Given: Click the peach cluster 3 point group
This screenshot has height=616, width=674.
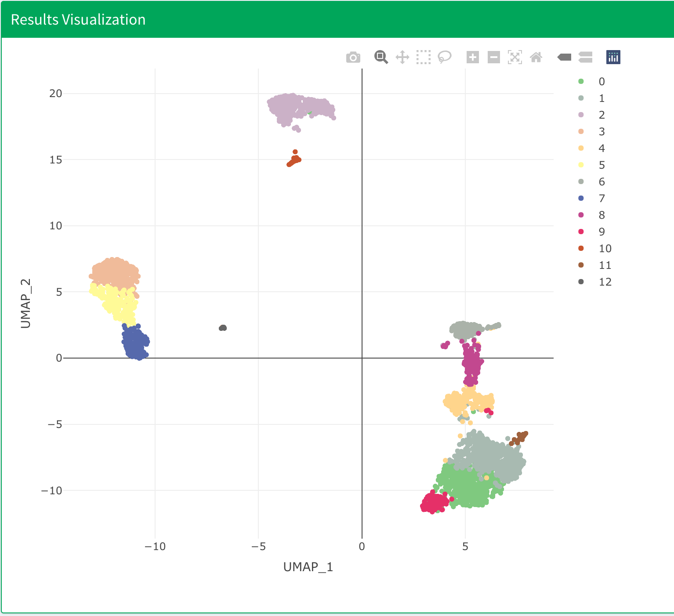Looking at the screenshot, I should 116,272.
